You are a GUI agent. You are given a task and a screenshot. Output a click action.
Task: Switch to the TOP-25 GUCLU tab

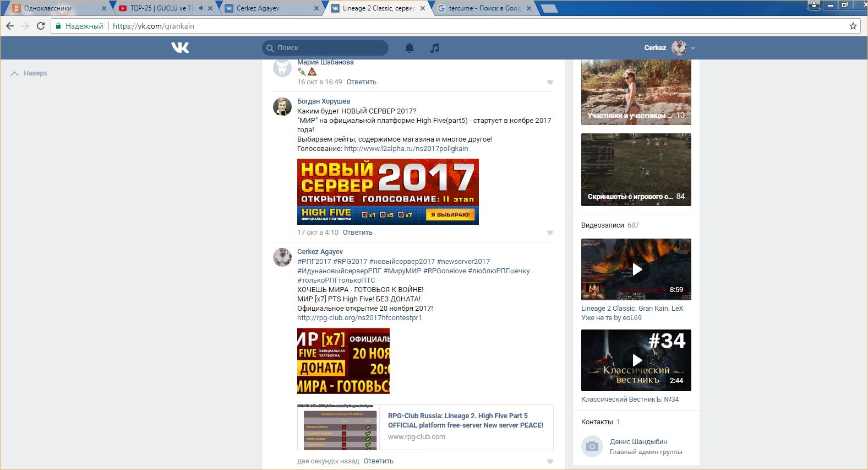[165, 8]
